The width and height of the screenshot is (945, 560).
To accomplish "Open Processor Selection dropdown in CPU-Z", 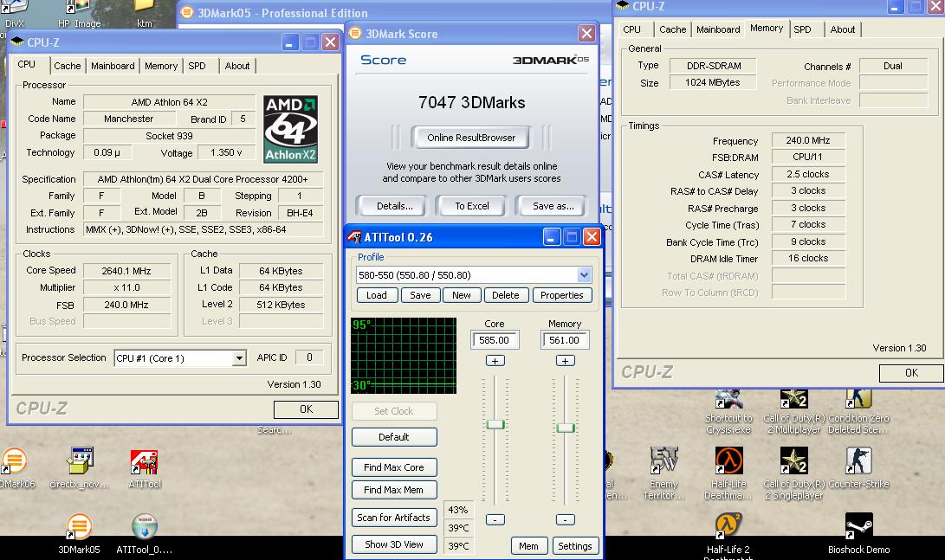I will 239,358.
